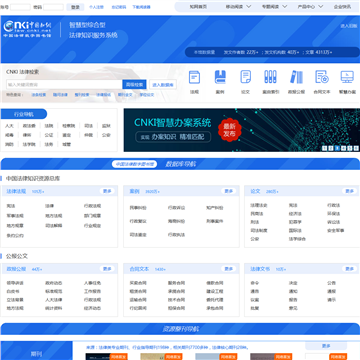The width and height of the screenshot is (360, 360).
Task: Click 更多 in the 法律法规 panel
Action: 107,191
